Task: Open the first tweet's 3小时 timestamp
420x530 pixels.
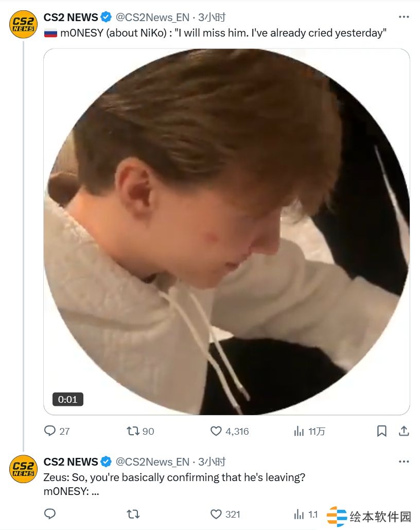Action: tap(212, 17)
